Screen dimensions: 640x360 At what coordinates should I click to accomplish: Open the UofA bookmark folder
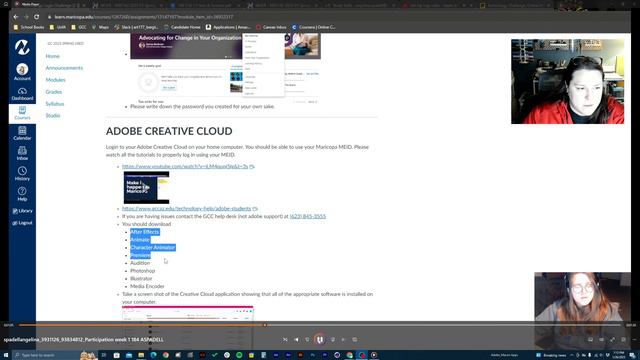pos(58,27)
